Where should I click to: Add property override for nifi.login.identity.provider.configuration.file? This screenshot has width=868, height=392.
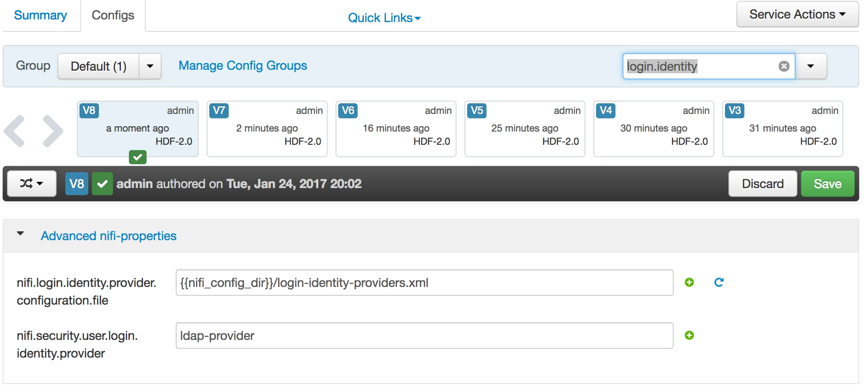689,283
